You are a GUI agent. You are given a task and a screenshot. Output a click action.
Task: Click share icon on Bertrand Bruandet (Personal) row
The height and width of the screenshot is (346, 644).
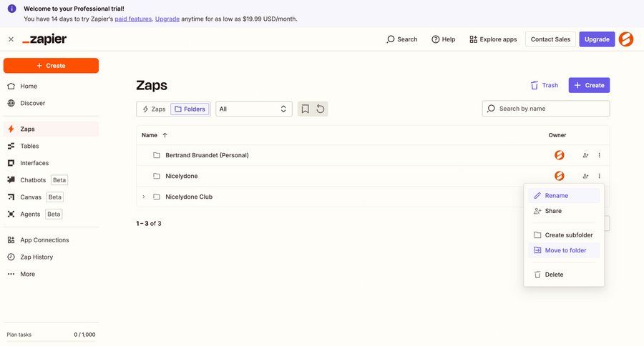tap(585, 155)
